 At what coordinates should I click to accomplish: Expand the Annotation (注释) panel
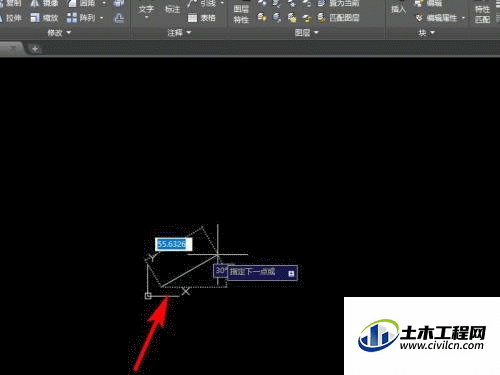tap(179, 33)
